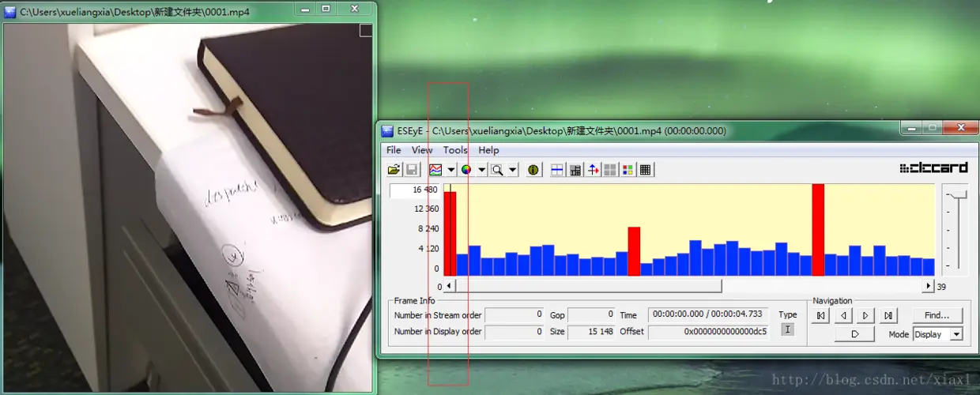Toggle the blue horizontal line grid icon
This screenshot has height=395, width=980.
(557, 170)
